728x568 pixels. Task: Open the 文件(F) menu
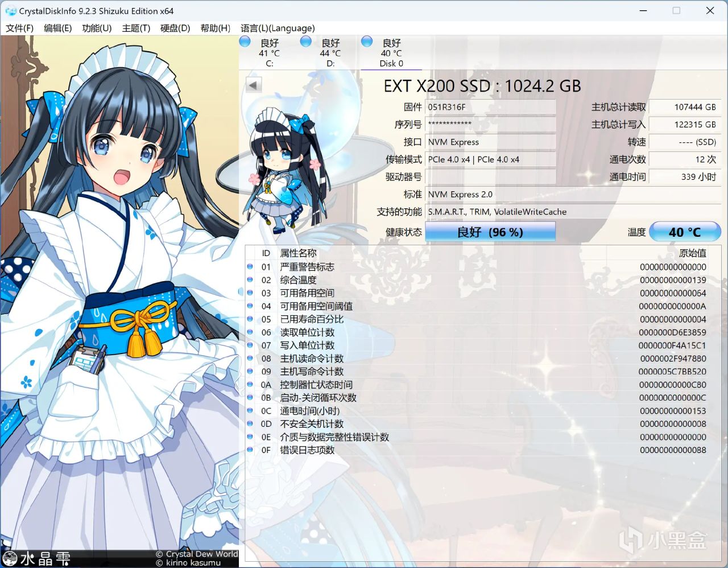[20, 28]
